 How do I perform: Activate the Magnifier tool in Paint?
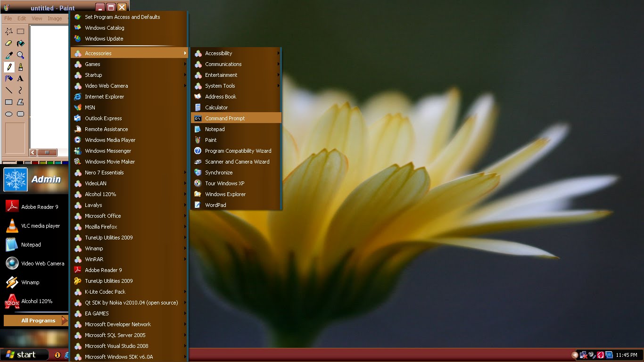tap(21, 55)
